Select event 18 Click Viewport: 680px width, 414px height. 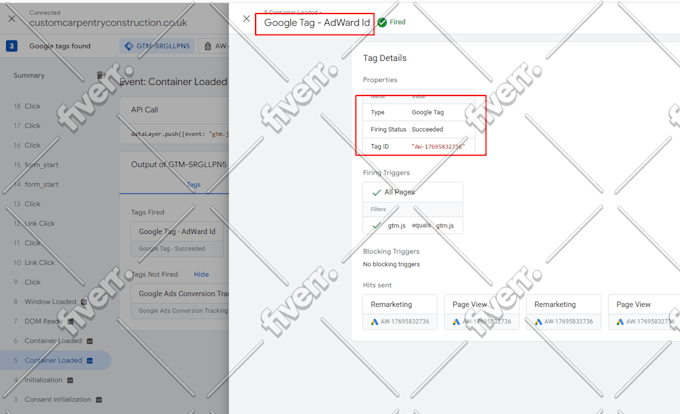(27, 106)
